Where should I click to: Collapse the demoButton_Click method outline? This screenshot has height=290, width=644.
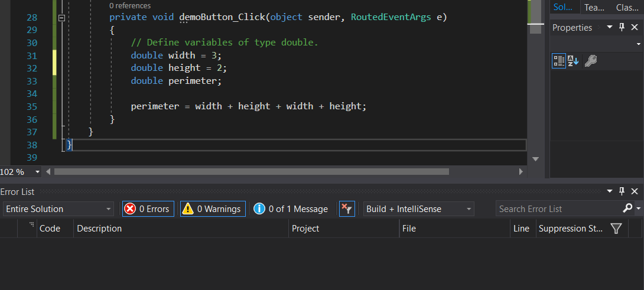[x=61, y=18]
